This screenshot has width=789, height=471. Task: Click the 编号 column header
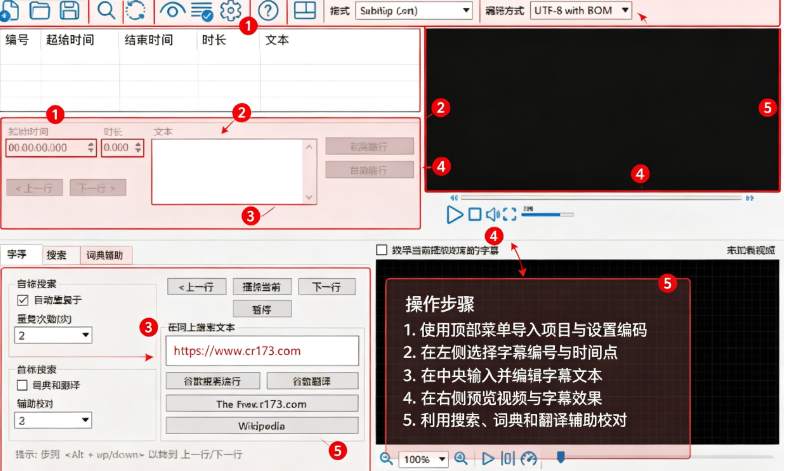(17, 40)
